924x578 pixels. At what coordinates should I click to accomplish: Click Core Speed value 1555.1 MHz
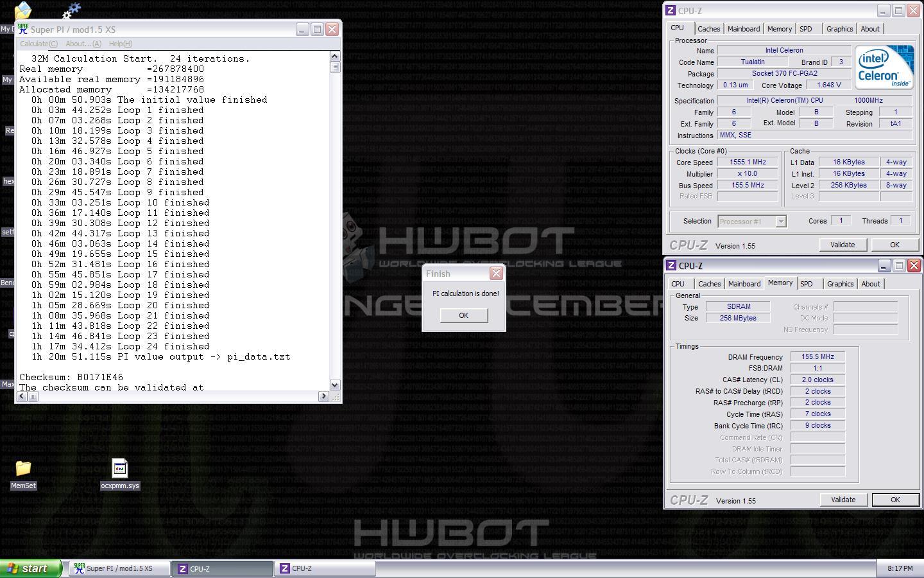point(748,162)
